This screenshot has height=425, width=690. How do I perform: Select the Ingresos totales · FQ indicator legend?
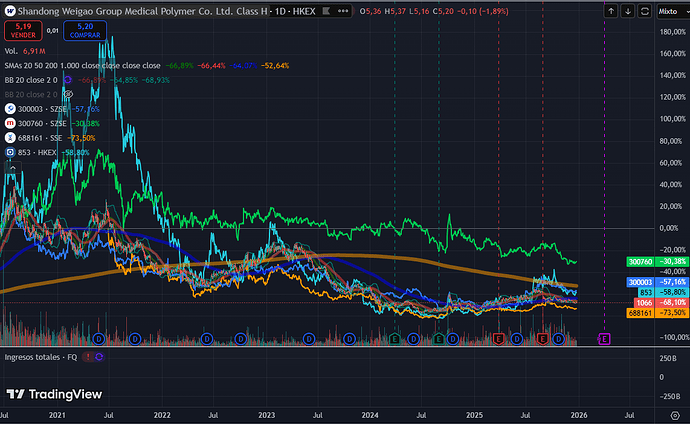pos(41,357)
